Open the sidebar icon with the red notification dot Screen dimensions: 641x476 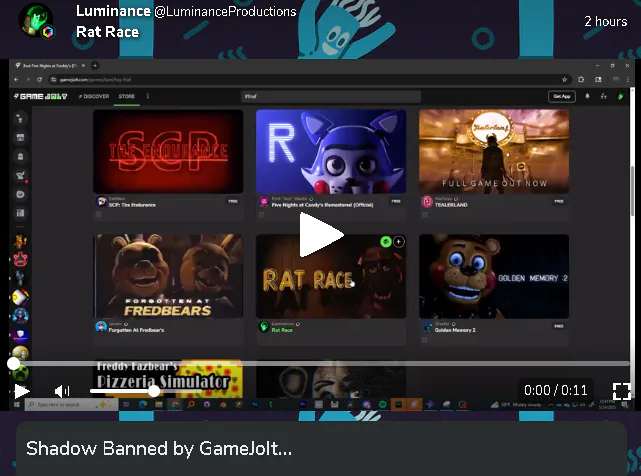pyautogui.click(x=20, y=176)
